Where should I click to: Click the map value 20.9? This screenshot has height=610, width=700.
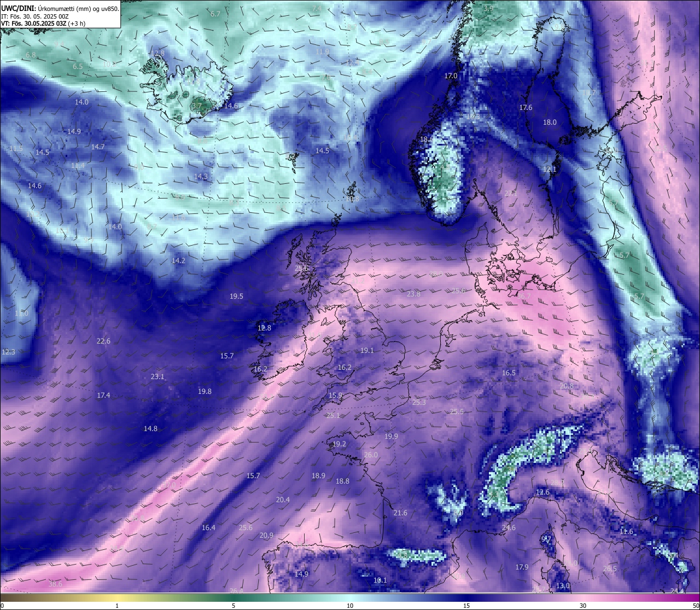266,535
